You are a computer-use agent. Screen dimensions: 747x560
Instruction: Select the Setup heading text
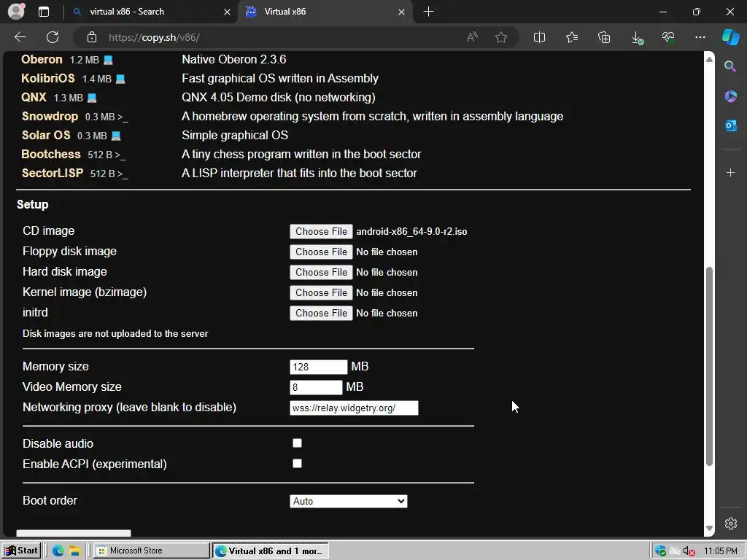pos(32,204)
